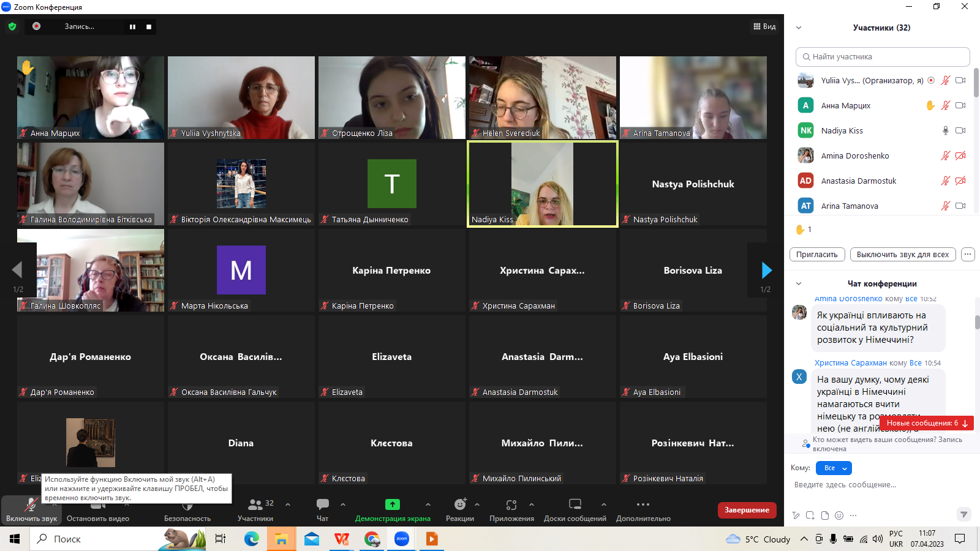Open More options ellipsis in toolbar
980x551 pixels.
pyautogui.click(x=643, y=504)
